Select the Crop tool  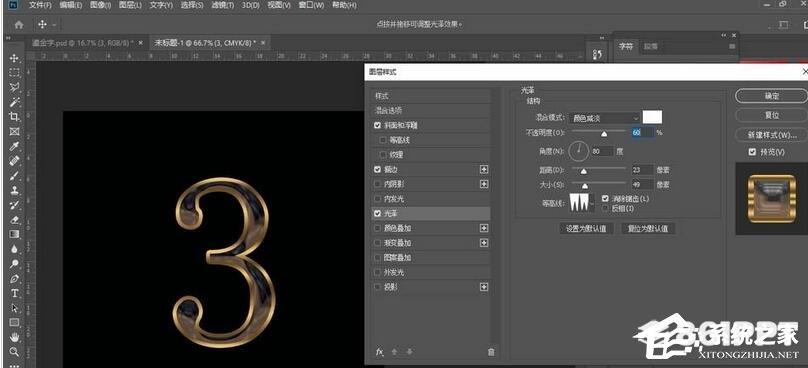coord(14,116)
